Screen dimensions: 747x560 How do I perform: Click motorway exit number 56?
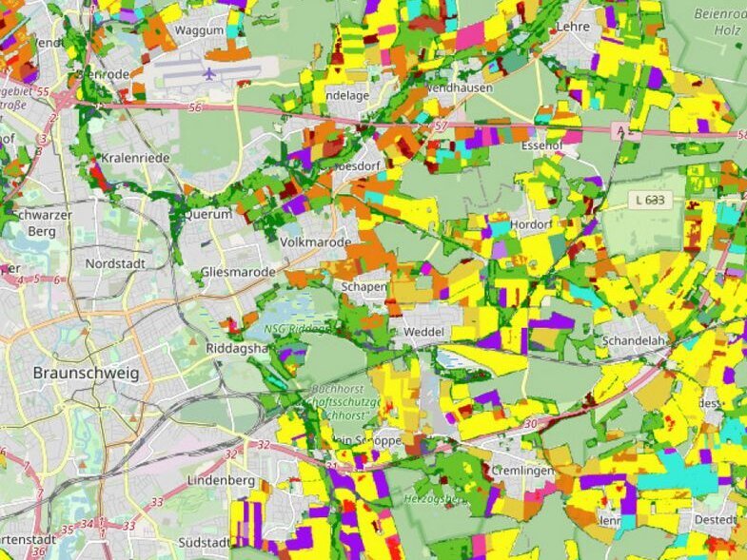pos(196,108)
